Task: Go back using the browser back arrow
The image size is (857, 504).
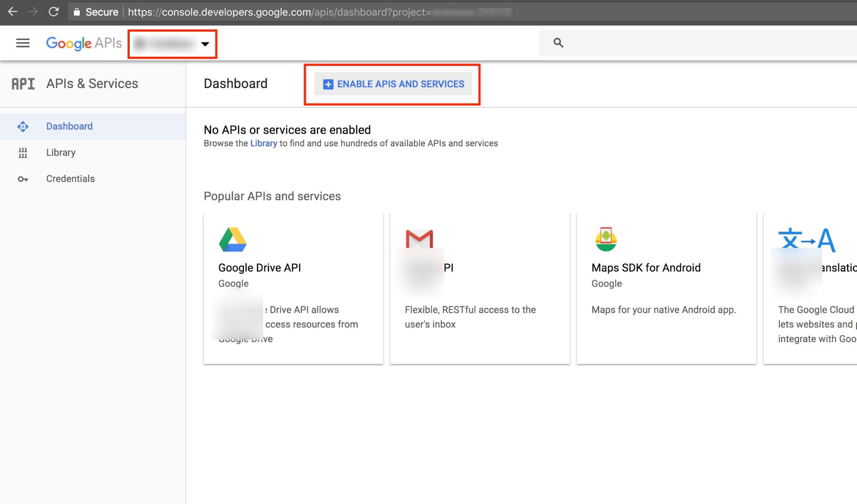Action: tap(13, 12)
